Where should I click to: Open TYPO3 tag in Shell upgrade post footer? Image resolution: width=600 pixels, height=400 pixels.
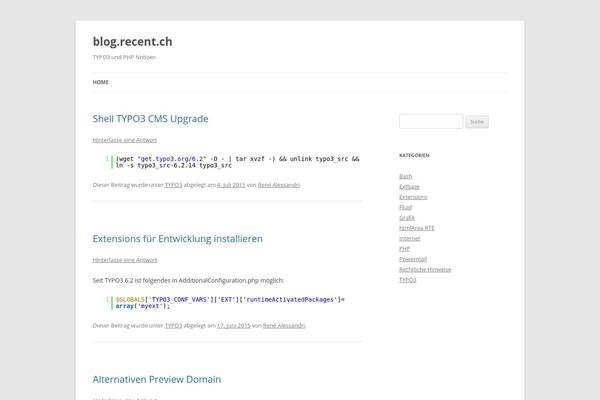[x=173, y=185]
